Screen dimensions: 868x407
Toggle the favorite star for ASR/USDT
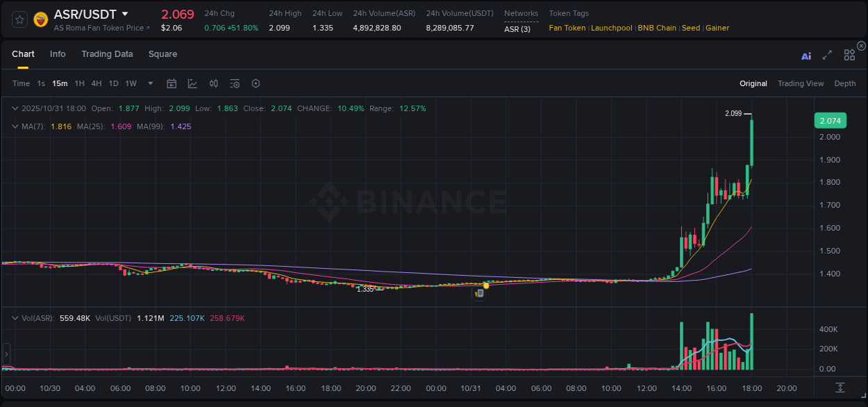(19, 19)
